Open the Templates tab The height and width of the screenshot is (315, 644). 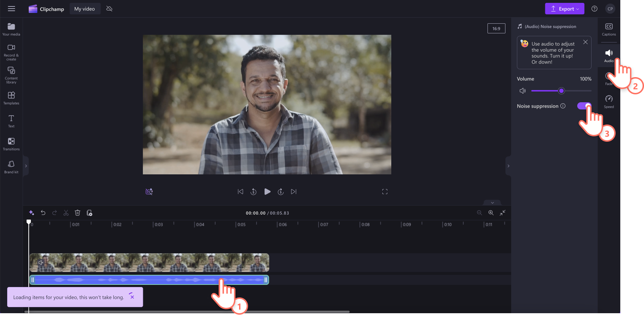point(11,98)
